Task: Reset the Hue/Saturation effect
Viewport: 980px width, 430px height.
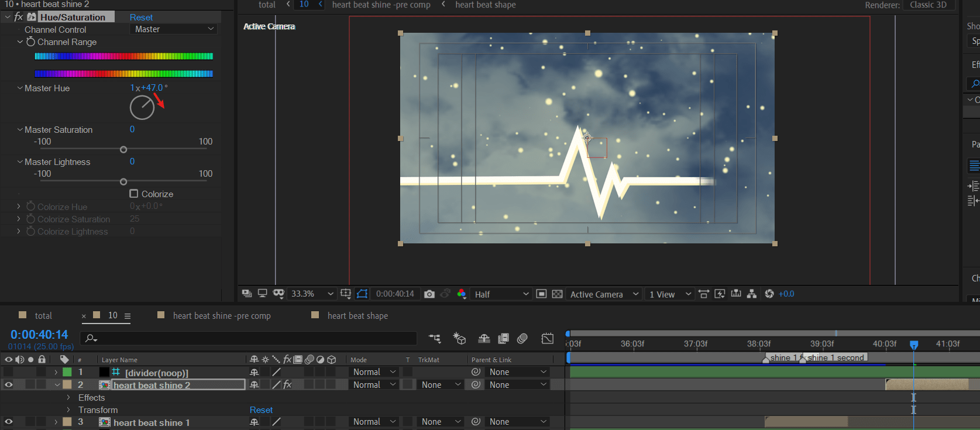Action: (x=141, y=17)
